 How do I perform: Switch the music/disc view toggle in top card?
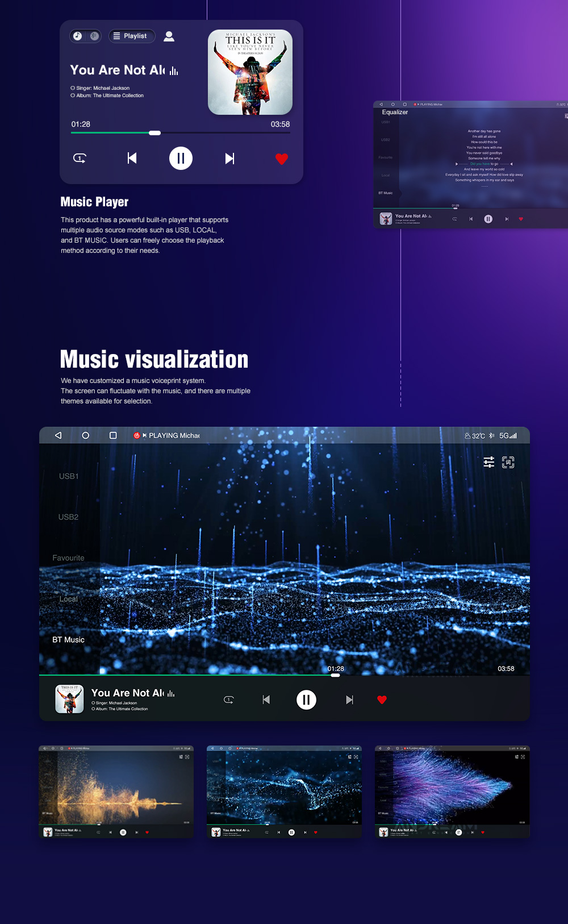click(85, 36)
